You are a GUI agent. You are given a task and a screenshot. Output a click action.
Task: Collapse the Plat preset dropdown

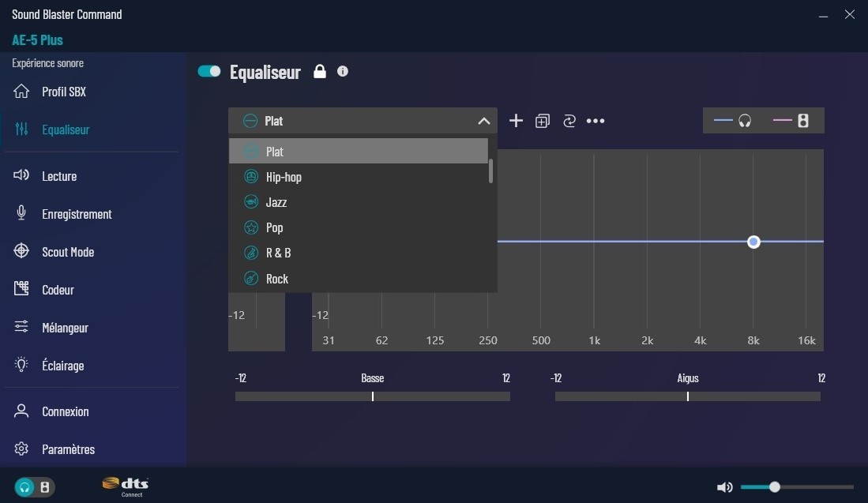[x=363, y=121]
